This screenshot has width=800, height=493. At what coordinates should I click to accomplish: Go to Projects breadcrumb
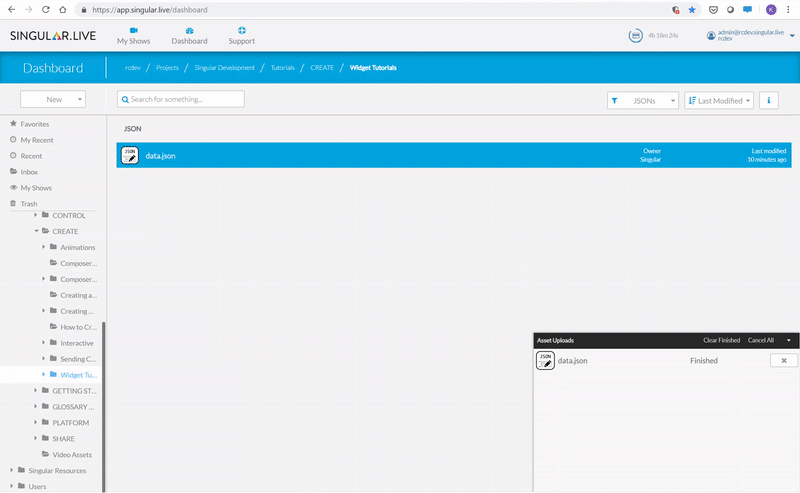coord(167,67)
